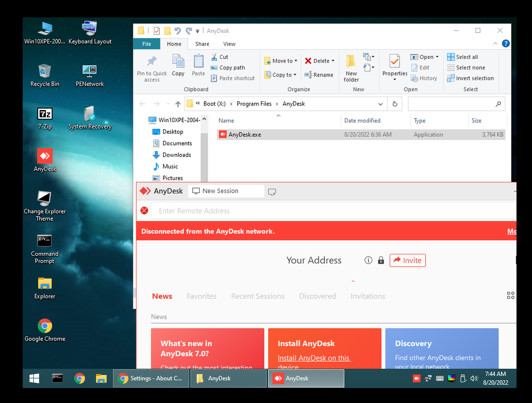Open the Keyboard Layout desktop icon
532x403 pixels.
90,33
